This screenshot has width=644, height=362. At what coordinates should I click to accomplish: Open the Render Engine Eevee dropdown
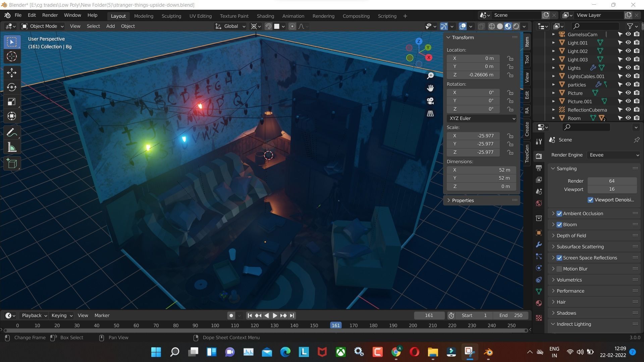(x=613, y=155)
